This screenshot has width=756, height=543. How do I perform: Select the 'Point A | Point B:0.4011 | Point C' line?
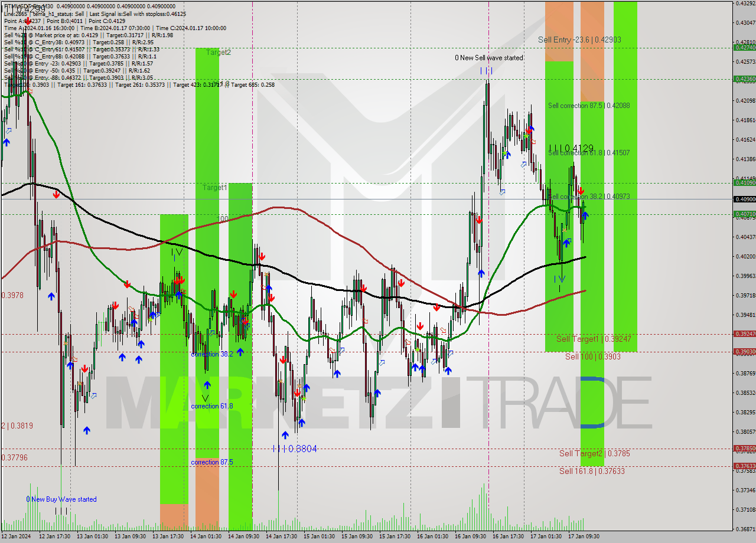pyautogui.click(x=64, y=21)
